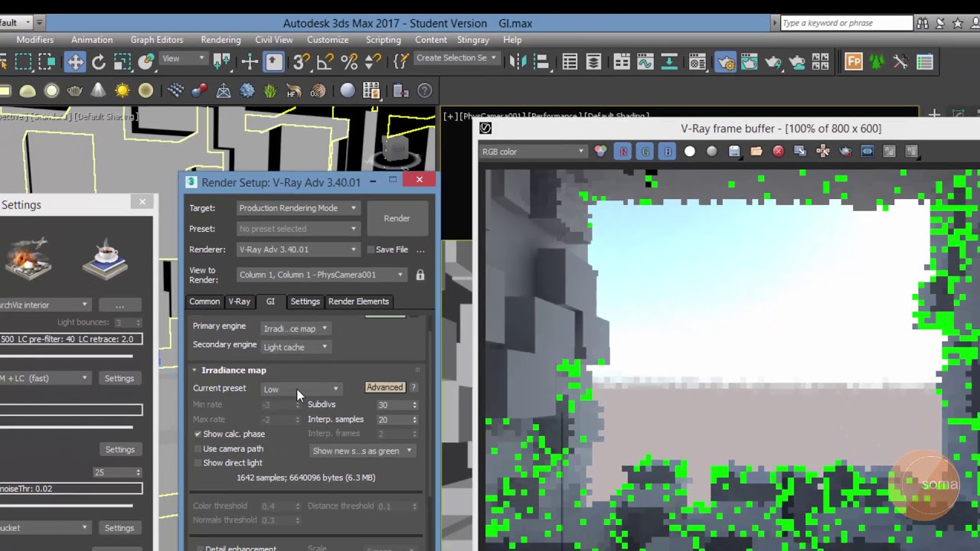
Task: Open image folder icon in frame buffer
Action: (x=756, y=152)
